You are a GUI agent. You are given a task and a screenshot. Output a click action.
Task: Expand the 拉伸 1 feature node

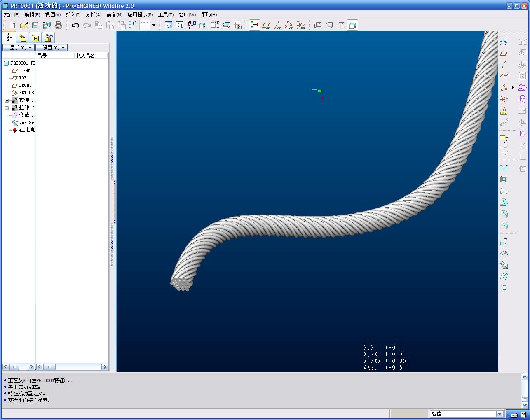[x=7, y=100]
